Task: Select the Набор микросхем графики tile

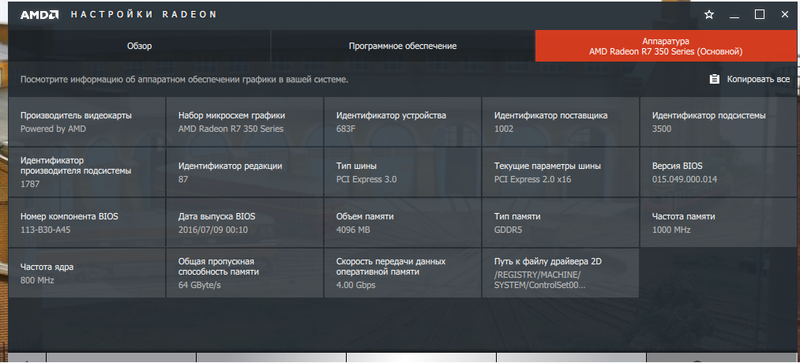Action: [245, 122]
